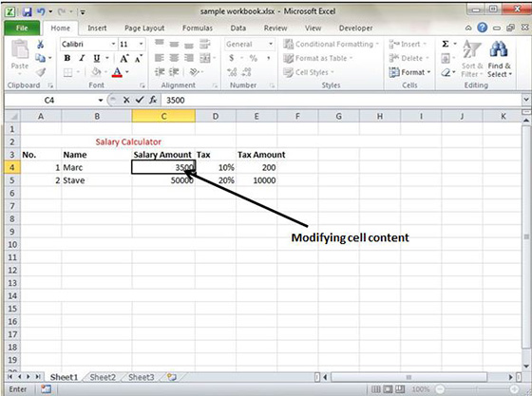This screenshot has height=396, width=532.
Task: Click Decrease Font Size icon
Action: coord(139,58)
